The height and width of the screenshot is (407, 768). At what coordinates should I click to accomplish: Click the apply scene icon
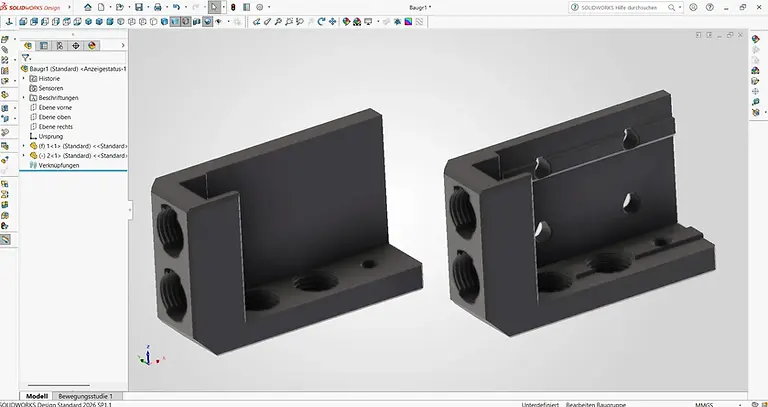click(x=357, y=22)
